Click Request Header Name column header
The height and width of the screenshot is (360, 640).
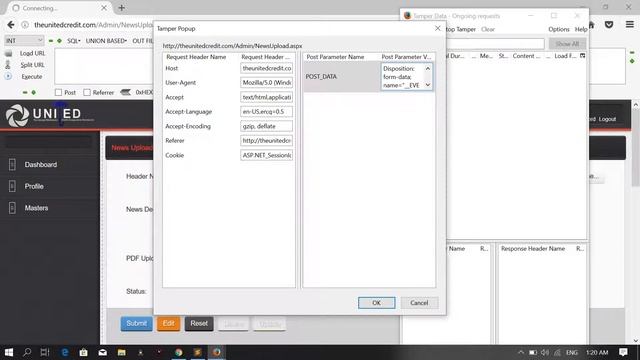click(196, 57)
